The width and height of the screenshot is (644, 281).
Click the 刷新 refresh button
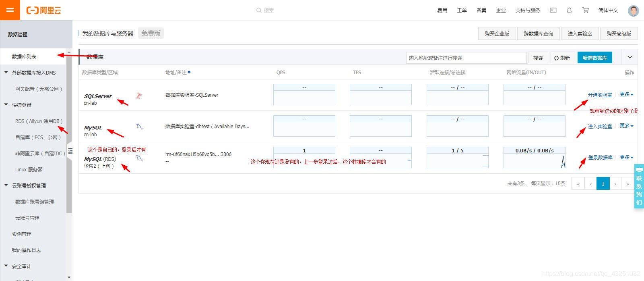coord(562,58)
